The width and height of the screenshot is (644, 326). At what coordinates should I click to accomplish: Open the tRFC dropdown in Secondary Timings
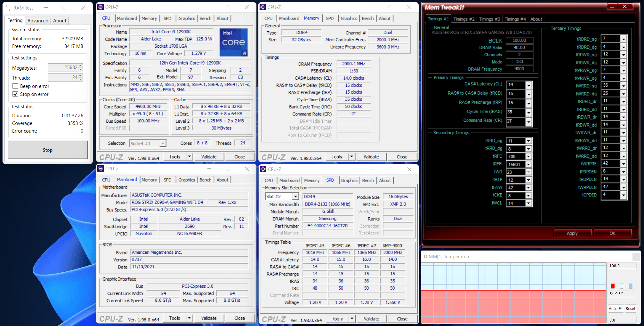click(x=528, y=157)
